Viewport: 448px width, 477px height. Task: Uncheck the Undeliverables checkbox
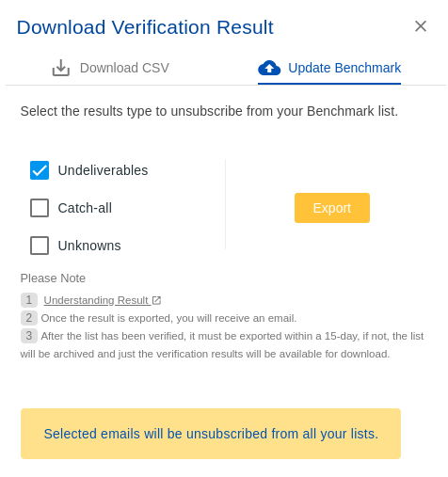(40, 170)
